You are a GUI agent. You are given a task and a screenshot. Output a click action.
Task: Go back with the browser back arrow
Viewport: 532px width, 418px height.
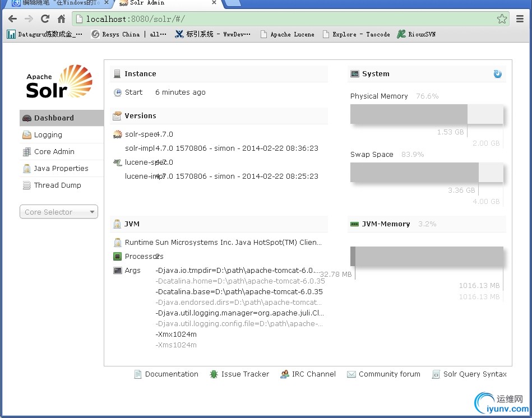click(12, 18)
